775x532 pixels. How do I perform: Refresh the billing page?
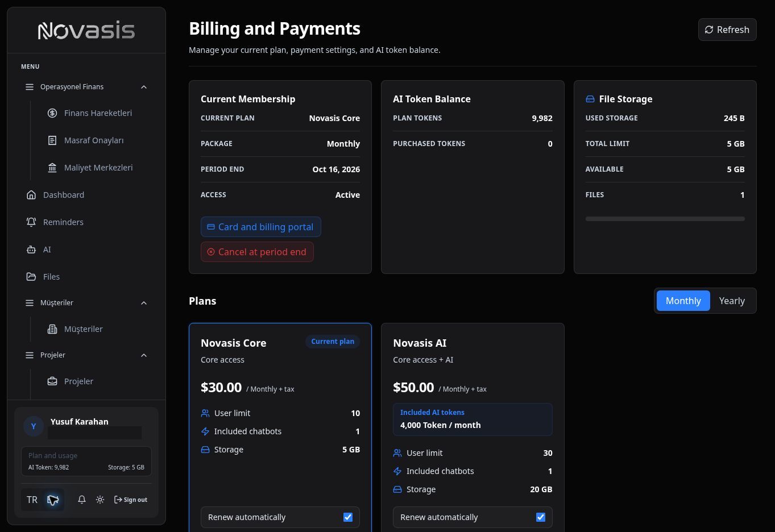(x=727, y=30)
